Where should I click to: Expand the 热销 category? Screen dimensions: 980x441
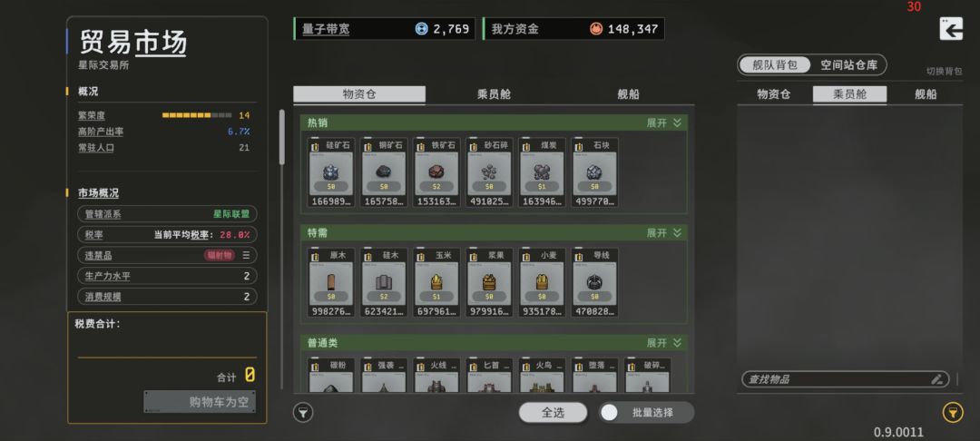[x=664, y=123]
